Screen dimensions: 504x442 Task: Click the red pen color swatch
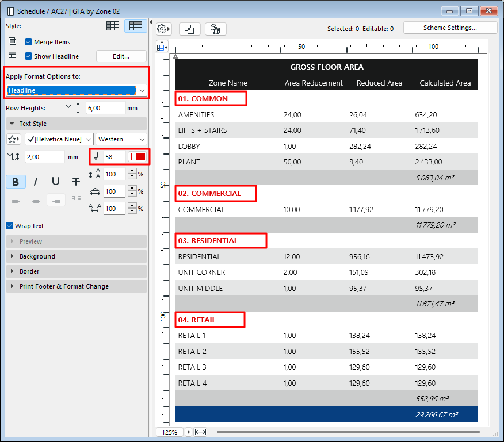(x=138, y=157)
